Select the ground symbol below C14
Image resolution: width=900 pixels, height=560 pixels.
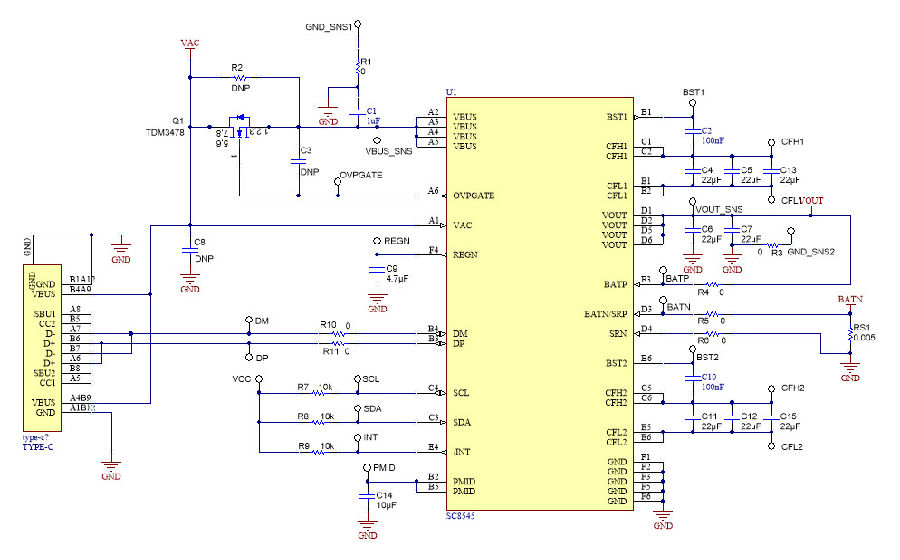click(x=367, y=524)
